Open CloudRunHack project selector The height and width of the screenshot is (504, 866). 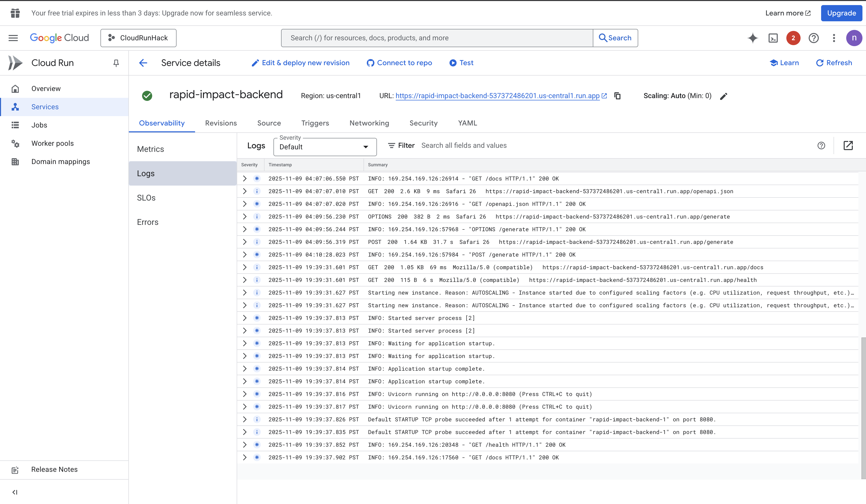pos(138,38)
